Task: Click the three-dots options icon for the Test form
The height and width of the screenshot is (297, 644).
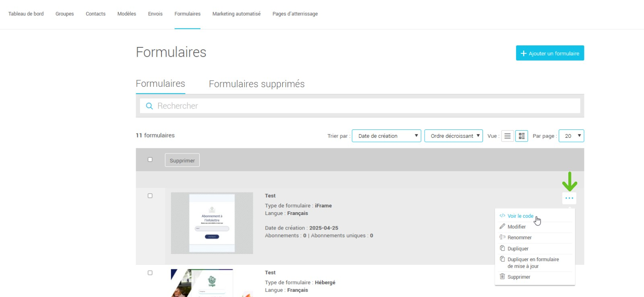Action: pos(569,198)
